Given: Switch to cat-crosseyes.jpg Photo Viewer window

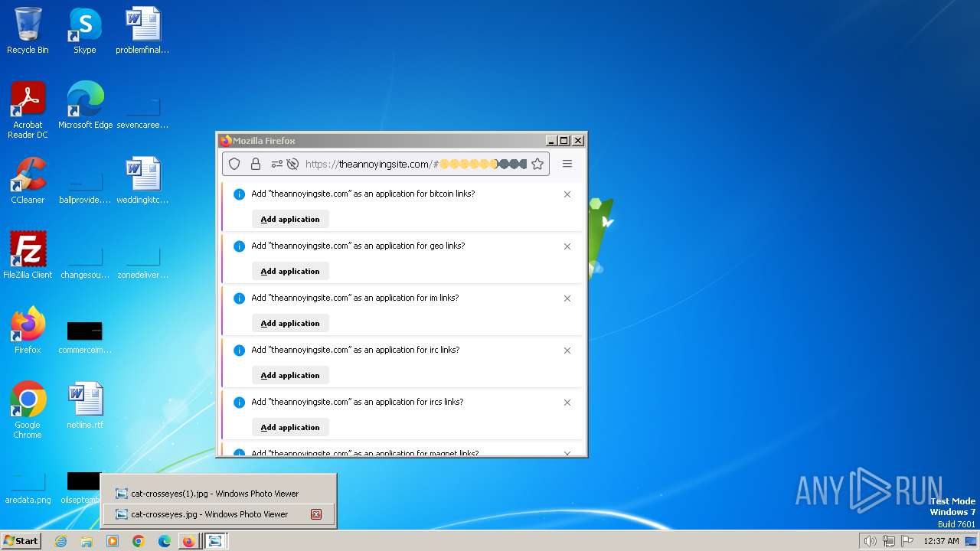Looking at the screenshot, I should click(218, 514).
